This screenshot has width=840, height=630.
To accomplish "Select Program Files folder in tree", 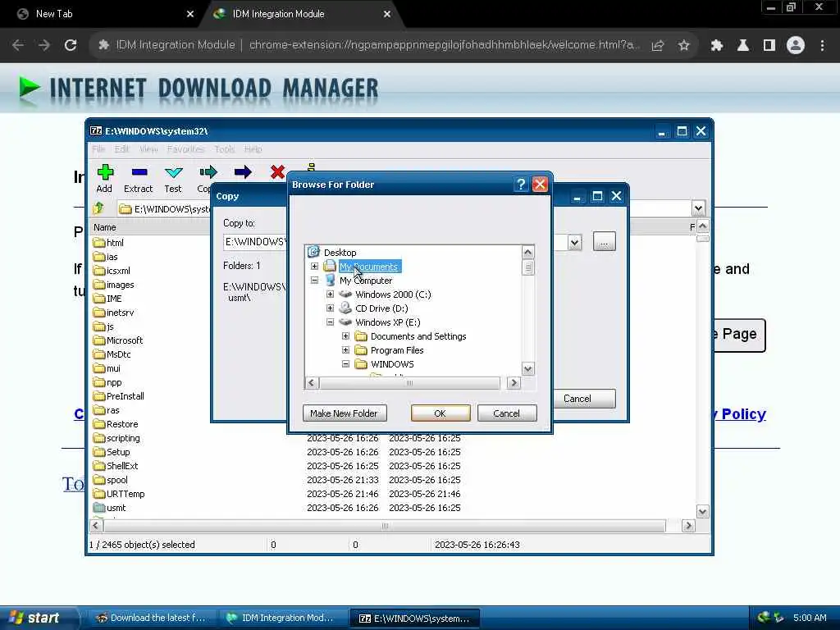I will pyautogui.click(x=397, y=349).
